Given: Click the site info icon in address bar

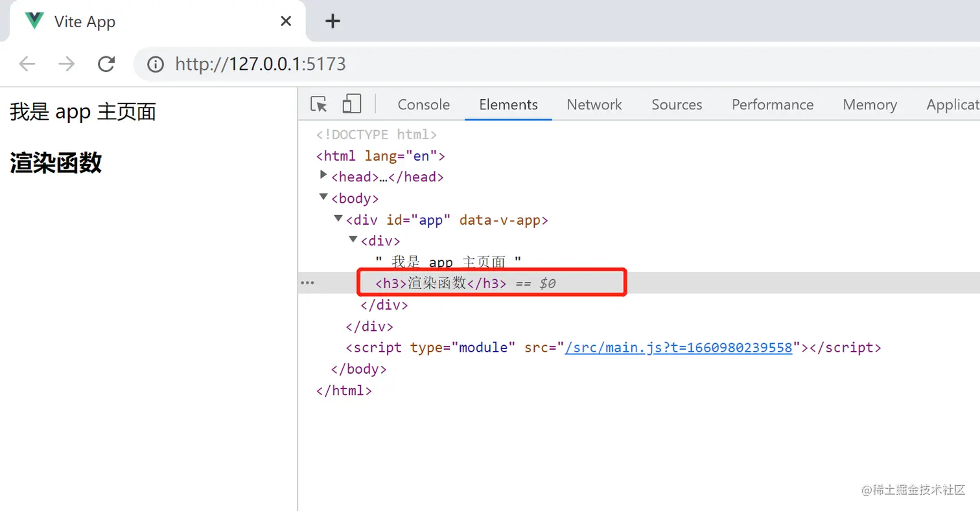Looking at the screenshot, I should click(x=156, y=64).
